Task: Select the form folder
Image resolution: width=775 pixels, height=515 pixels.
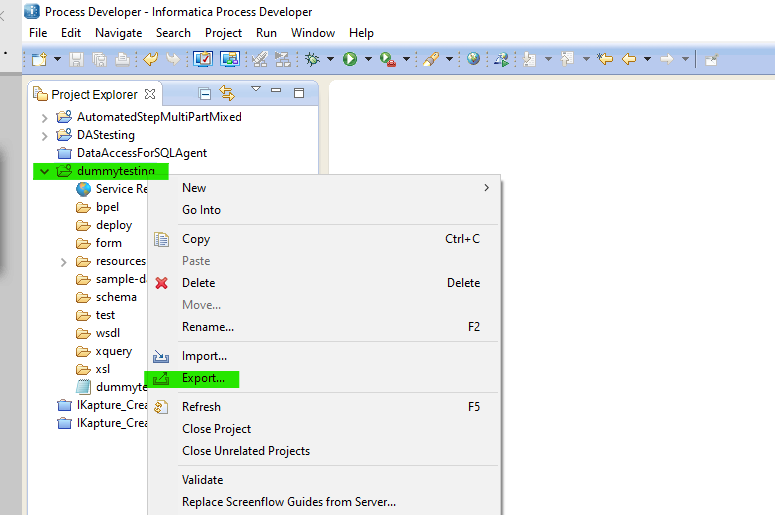Action: 108,243
